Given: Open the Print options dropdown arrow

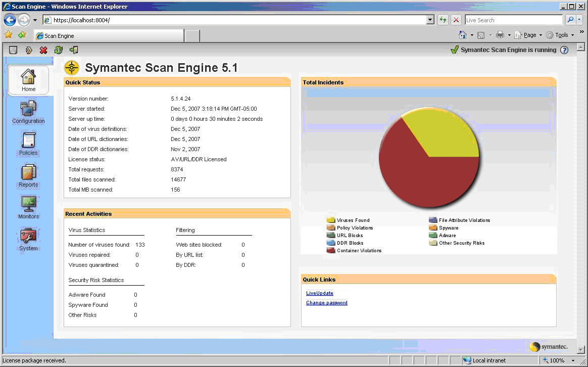Looking at the screenshot, I should [509, 35].
